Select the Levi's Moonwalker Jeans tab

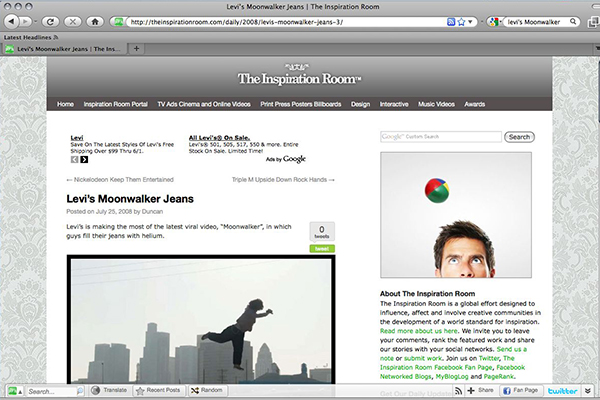(64, 49)
